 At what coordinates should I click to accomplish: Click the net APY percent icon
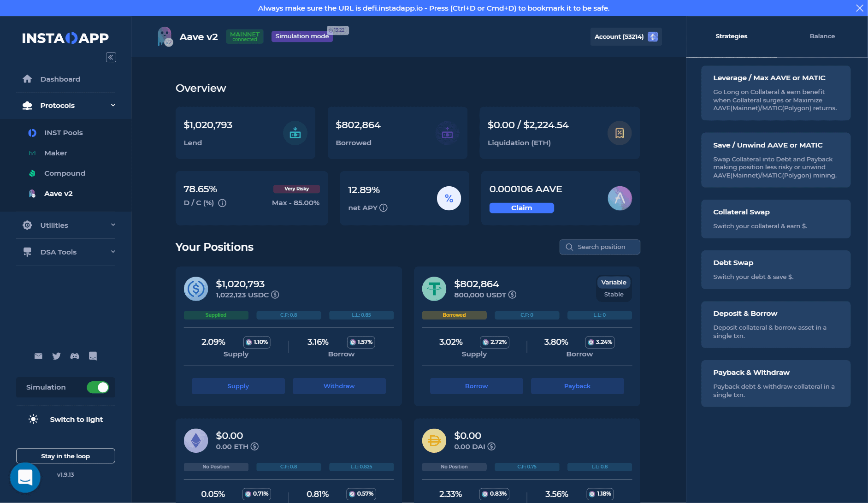pyautogui.click(x=449, y=198)
